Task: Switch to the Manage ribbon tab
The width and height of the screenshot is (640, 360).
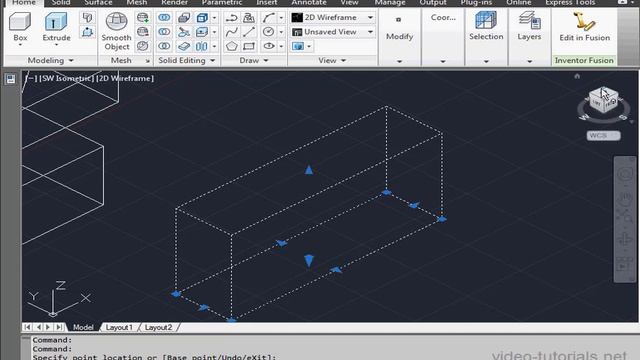Action: pos(390,3)
